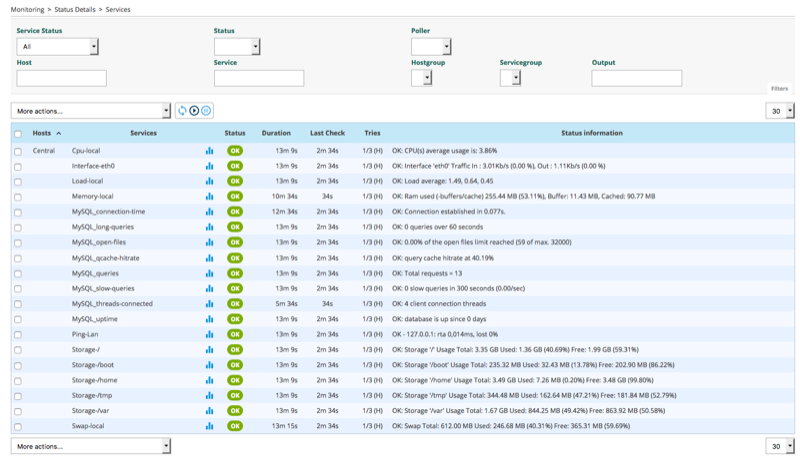Click Monitoring in the breadcrumb
Viewport: 800px width, 456px height.
coord(27,9)
